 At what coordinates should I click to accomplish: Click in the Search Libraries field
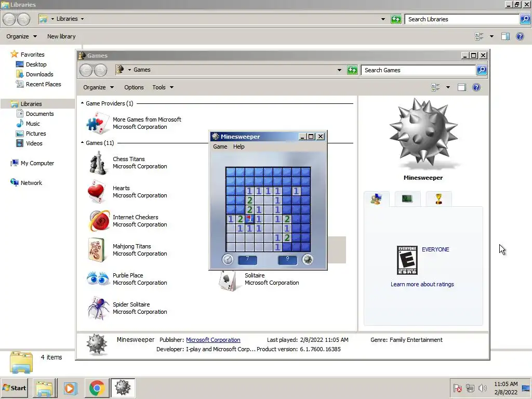(462, 19)
